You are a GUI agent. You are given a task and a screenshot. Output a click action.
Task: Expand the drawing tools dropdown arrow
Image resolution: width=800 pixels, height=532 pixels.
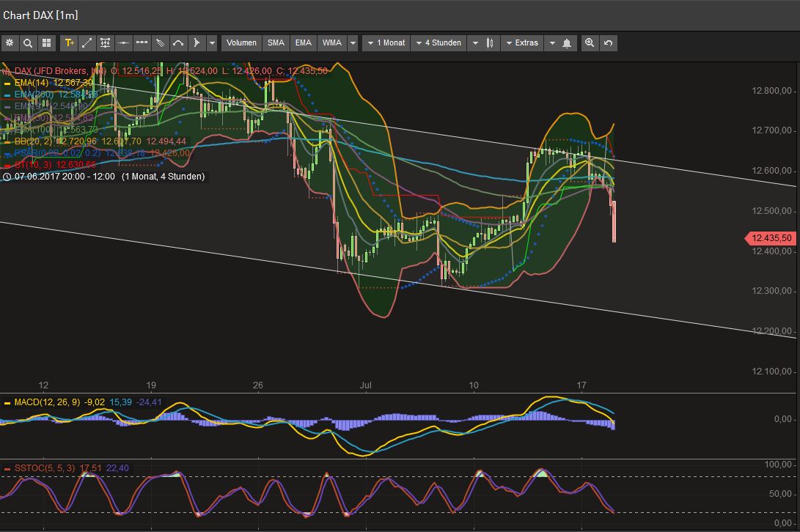[x=212, y=43]
